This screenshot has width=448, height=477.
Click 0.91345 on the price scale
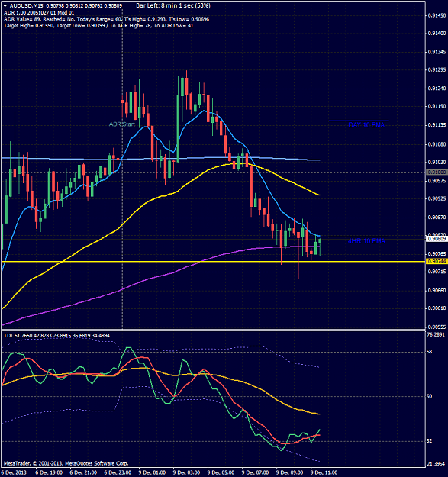click(437, 52)
